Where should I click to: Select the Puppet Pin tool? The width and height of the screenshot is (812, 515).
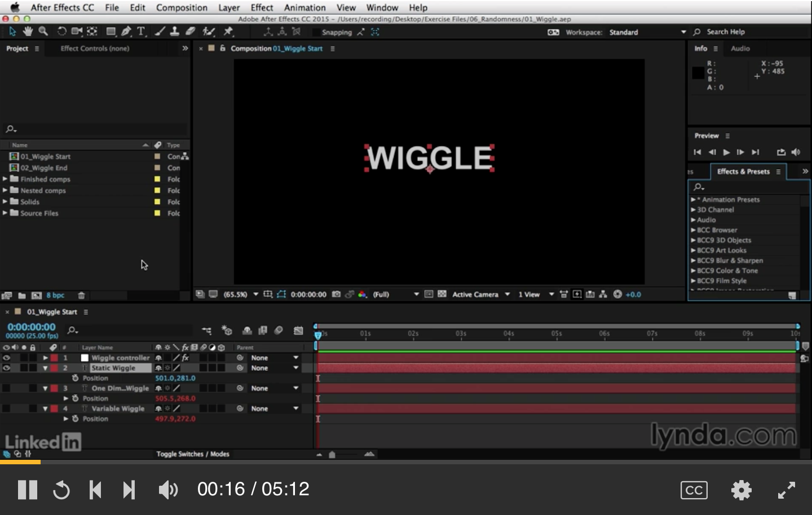pos(228,32)
